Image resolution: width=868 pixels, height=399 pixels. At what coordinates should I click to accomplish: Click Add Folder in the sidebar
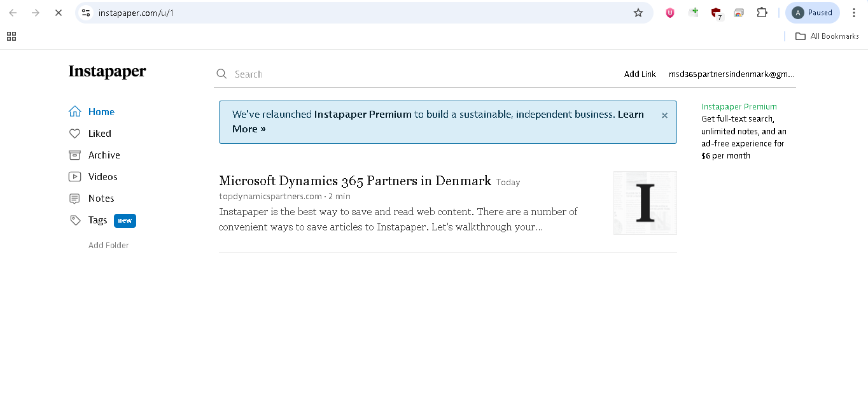(x=108, y=245)
